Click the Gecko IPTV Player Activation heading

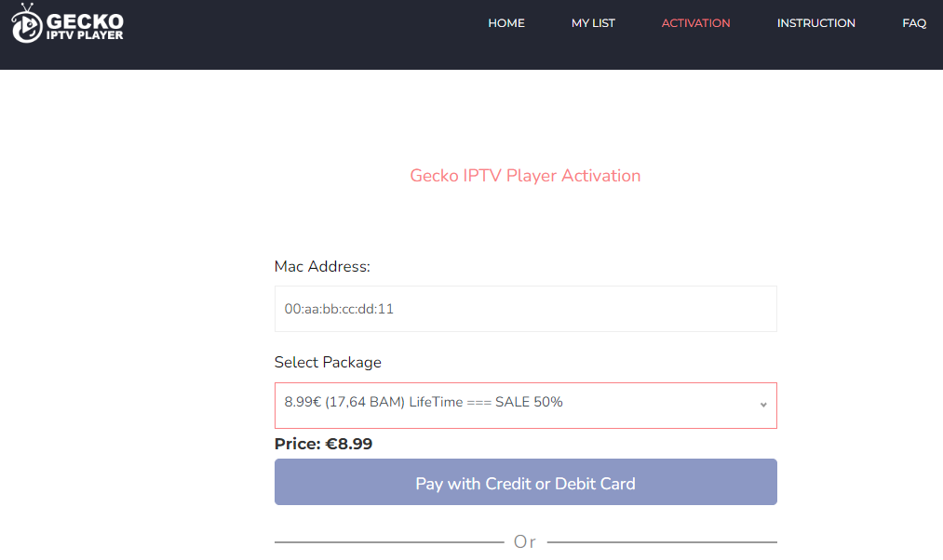[525, 176]
